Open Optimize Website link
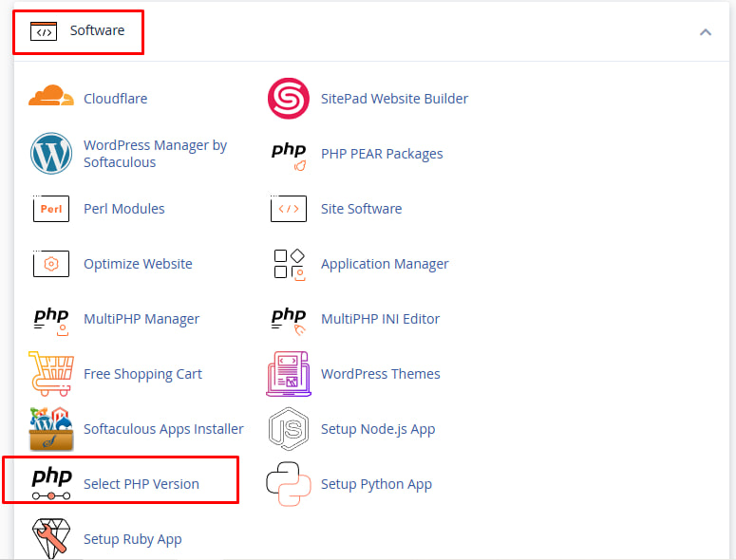 (138, 264)
